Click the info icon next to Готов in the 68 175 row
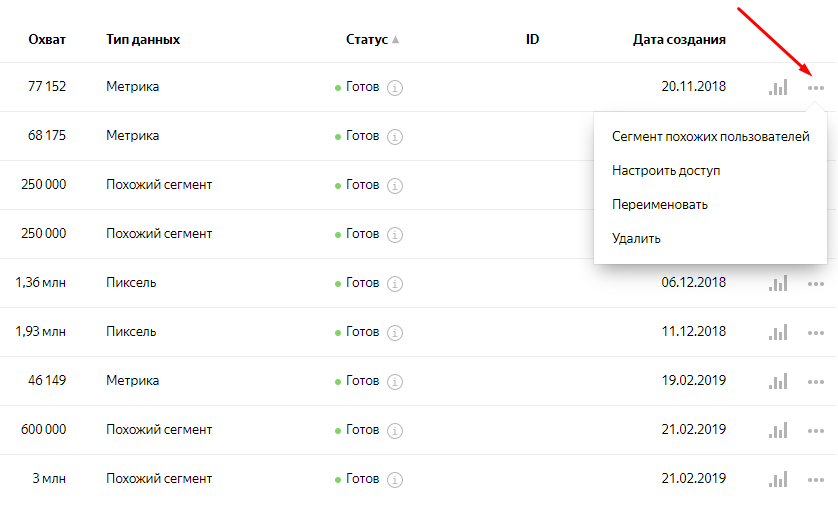This screenshot has width=838, height=513. (x=395, y=136)
